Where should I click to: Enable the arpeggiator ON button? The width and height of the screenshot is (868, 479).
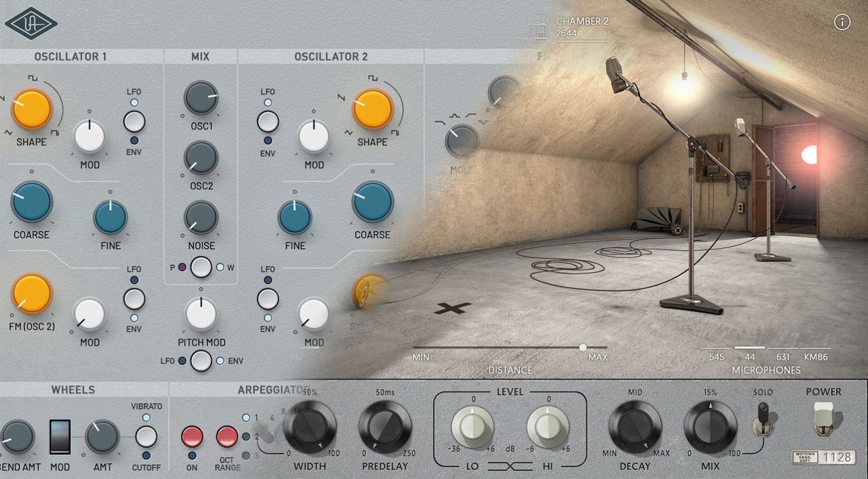192,435
